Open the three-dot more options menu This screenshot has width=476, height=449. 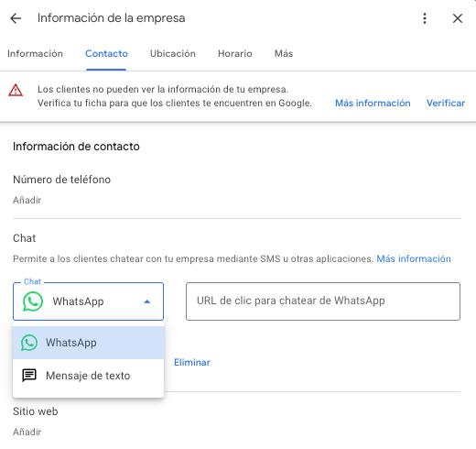click(x=425, y=18)
